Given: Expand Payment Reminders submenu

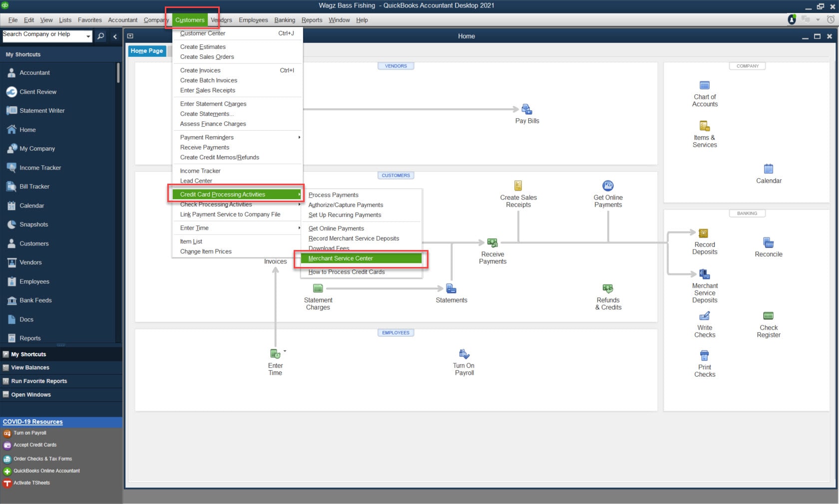Looking at the screenshot, I should [237, 137].
